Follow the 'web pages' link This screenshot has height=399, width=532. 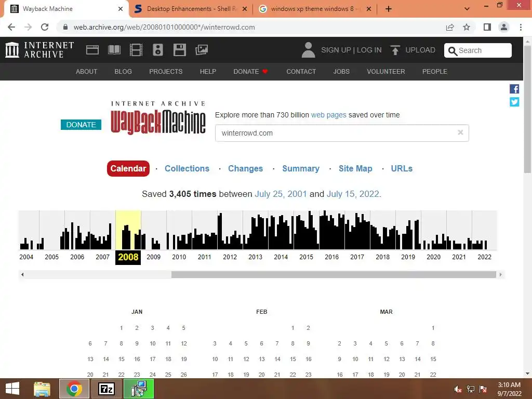coord(328,115)
